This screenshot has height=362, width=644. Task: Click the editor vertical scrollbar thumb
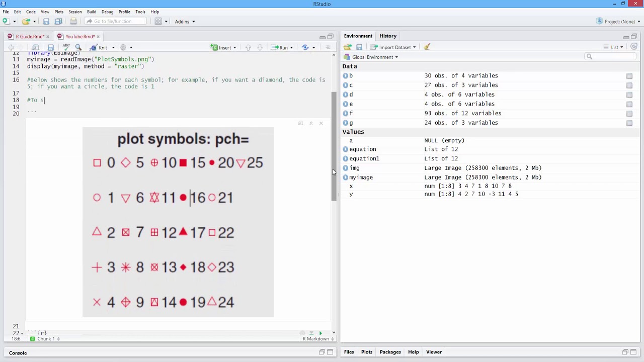tap(334, 147)
